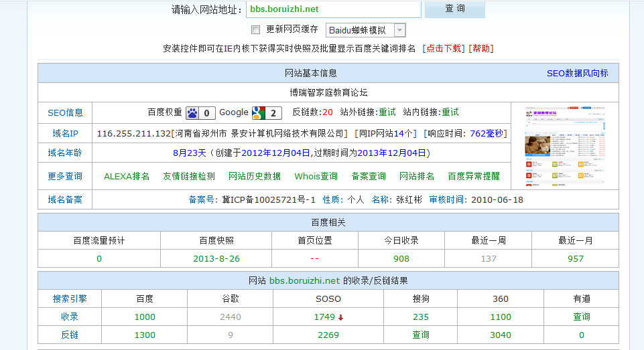644x350 pixels.
Task: Open Baidu 反链 count 1300
Action: coord(145,335)
